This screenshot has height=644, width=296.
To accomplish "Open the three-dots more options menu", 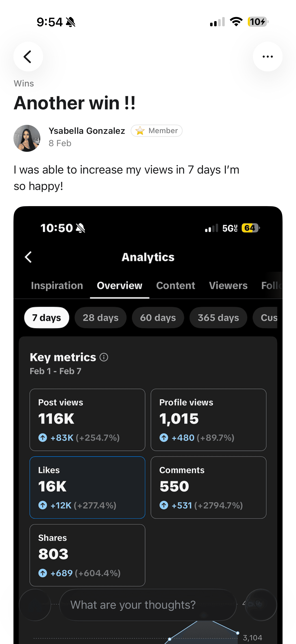I will [x=268, y=57].
